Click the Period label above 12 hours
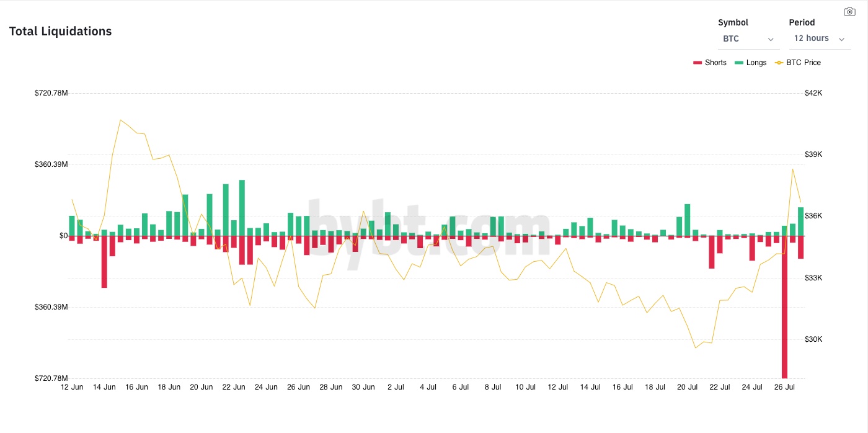The width and height of the screenshot is (868, 433). tap(801, 22)
